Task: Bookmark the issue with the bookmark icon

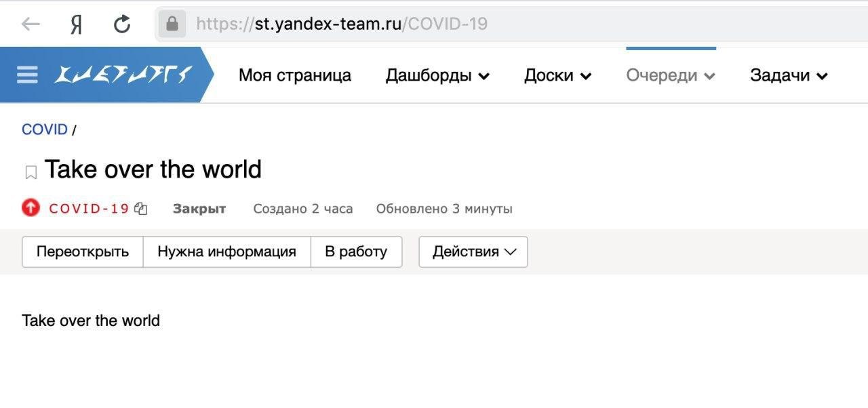Action: pos(31,173)
